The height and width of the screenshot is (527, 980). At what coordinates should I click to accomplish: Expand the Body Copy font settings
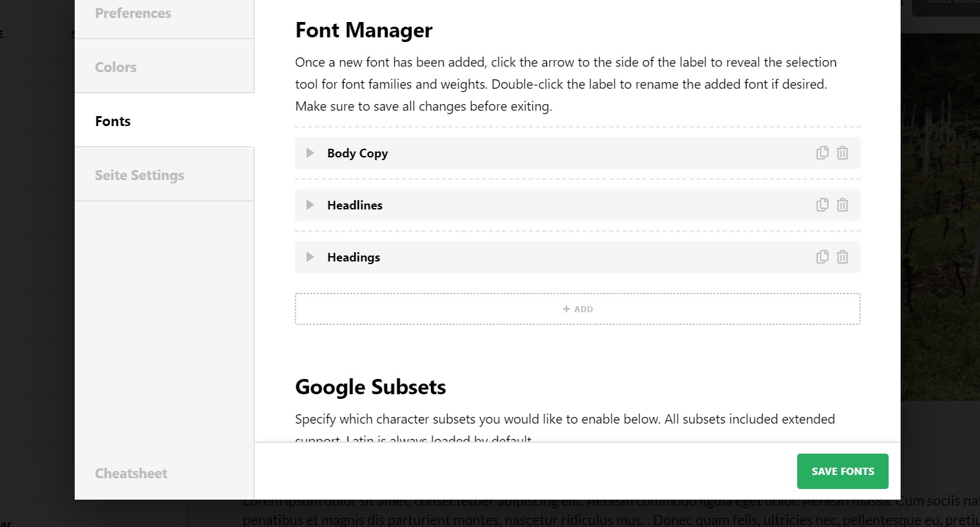pyautogui.click(x=310, y=153)
